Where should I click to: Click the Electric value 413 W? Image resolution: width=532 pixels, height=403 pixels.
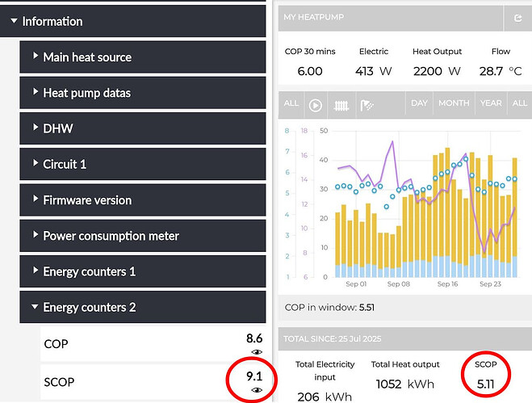(374, 71)
